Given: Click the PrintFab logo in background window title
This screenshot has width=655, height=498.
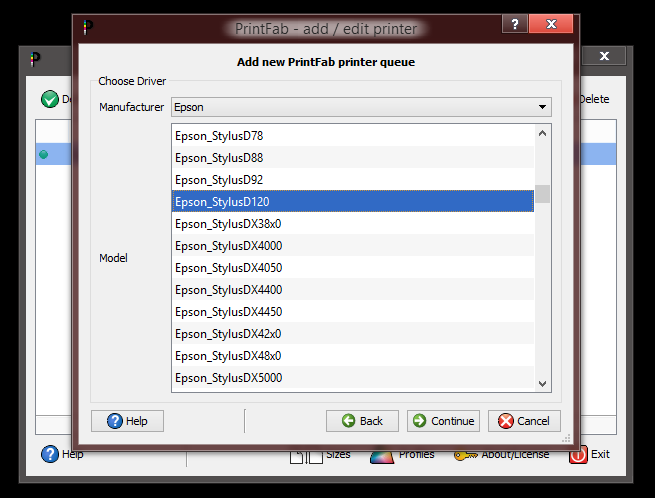Looking at the screenshot, I should click(36, 59).
